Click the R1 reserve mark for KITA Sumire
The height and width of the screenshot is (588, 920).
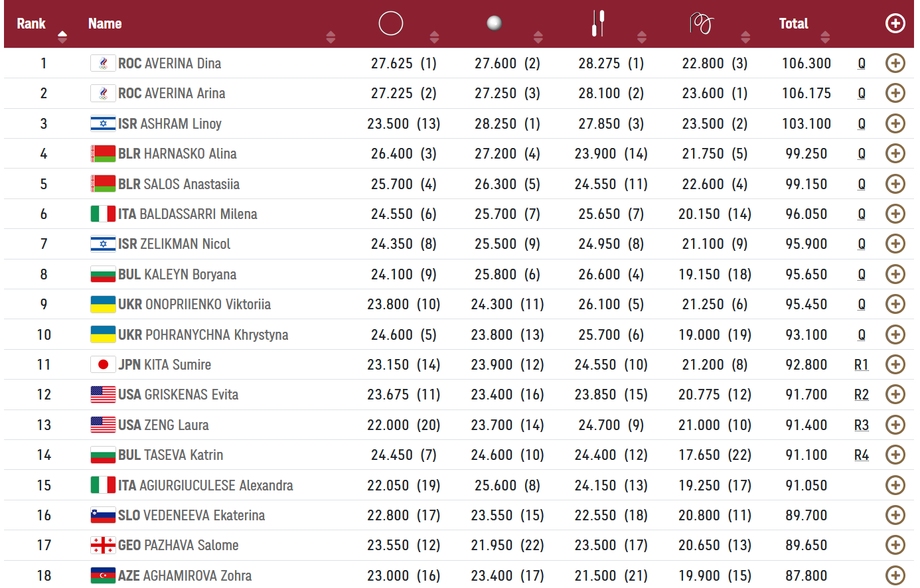861,364
